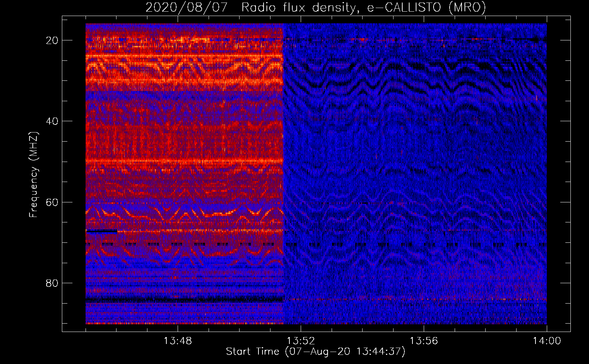Click the 'Frequency (MHZ)' y-axis label
This screenshot has height=364, width=589.
(33, 175)
